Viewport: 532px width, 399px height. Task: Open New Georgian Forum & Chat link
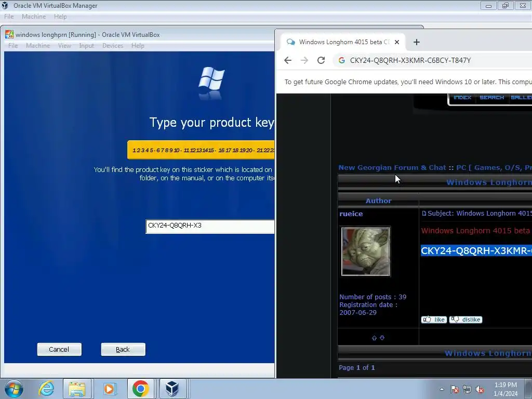392,167
